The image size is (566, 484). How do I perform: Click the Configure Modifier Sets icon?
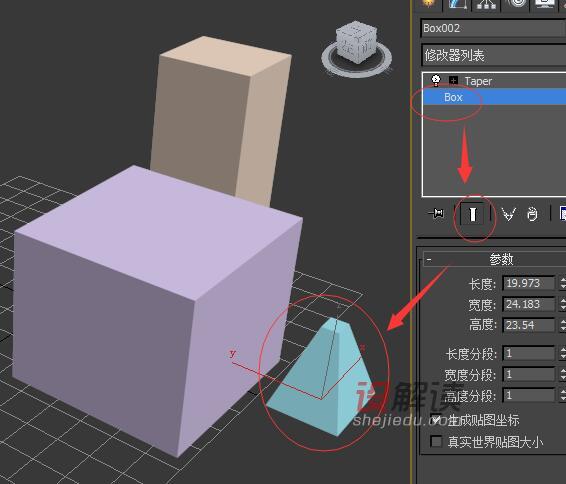tap(562, 213)
